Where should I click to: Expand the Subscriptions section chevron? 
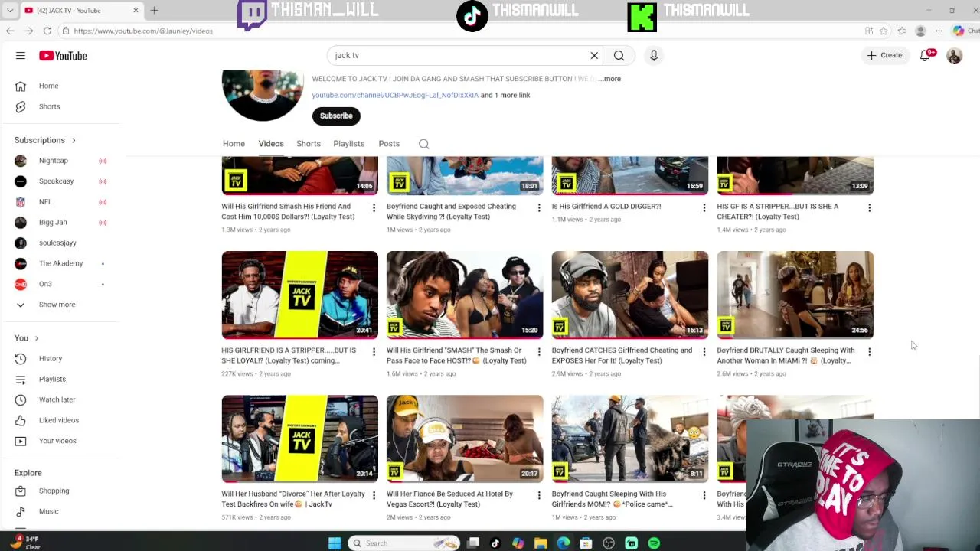click(73, 140)
